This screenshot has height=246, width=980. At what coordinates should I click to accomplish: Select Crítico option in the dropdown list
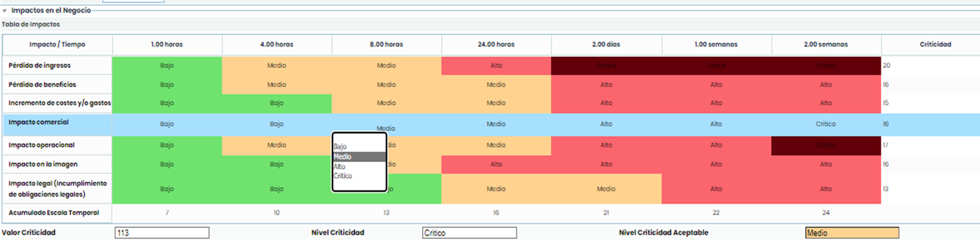pos(343,176)
